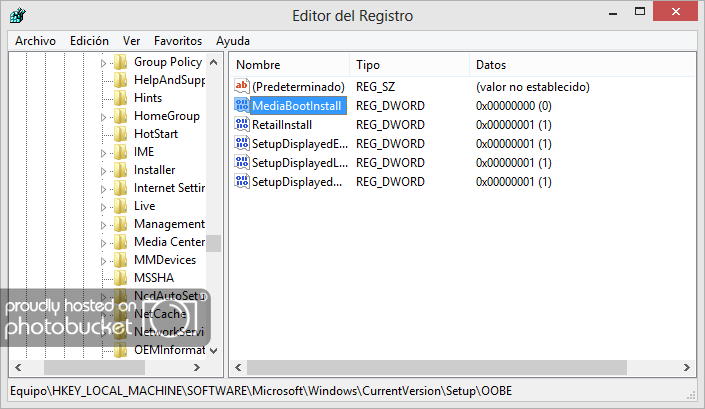Click the MediaBootInstall DWORD value icon

click(241, 105)
